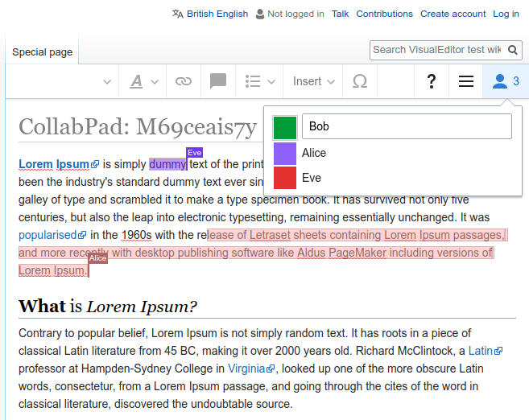Viewport: 529px width, 420px height.
Task: Open the list structure dropdown
Action: [259, 81]
